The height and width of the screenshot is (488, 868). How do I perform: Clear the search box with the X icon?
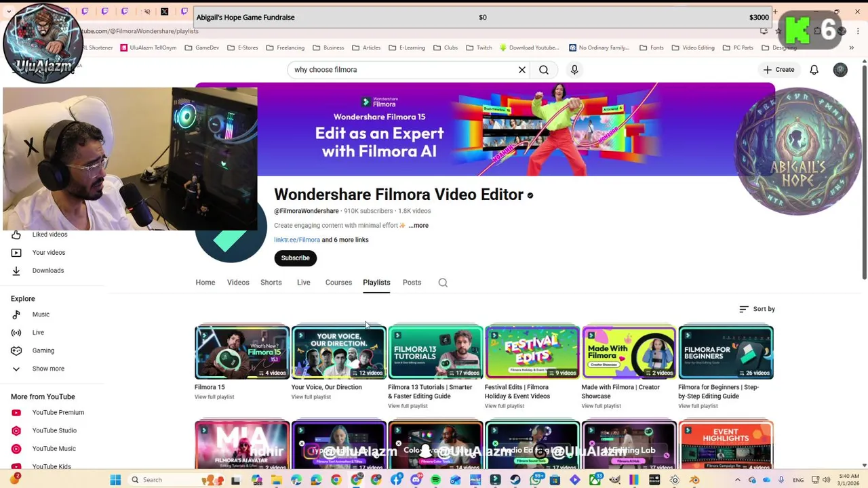coord(522,70)
